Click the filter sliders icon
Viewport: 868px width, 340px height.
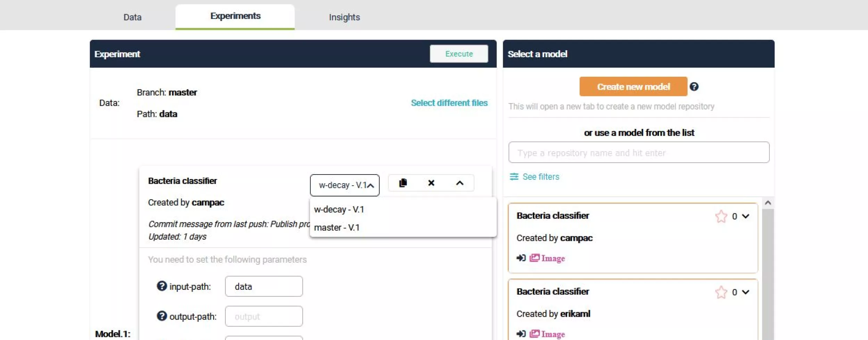[514, 177]
